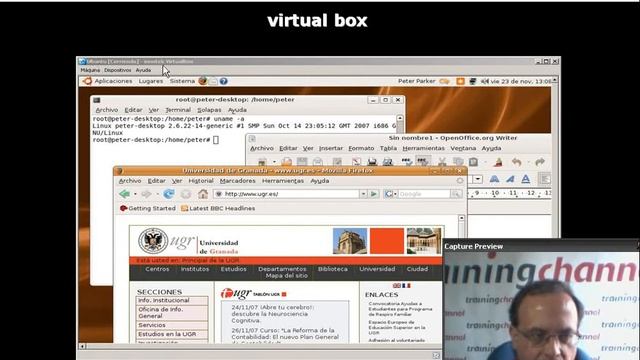Click the Writer bold A icon
The image size is (640, 360).
[494, 179]
